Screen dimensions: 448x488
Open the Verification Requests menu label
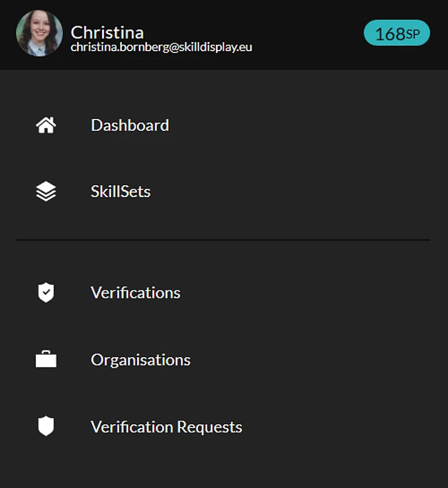166,427
